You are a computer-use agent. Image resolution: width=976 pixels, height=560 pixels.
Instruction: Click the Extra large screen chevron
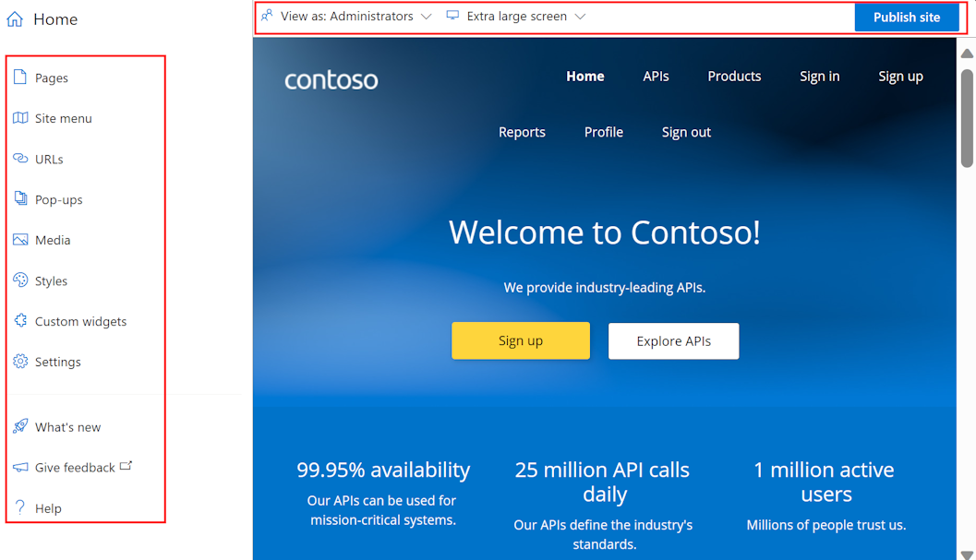[x=580, y=17]
